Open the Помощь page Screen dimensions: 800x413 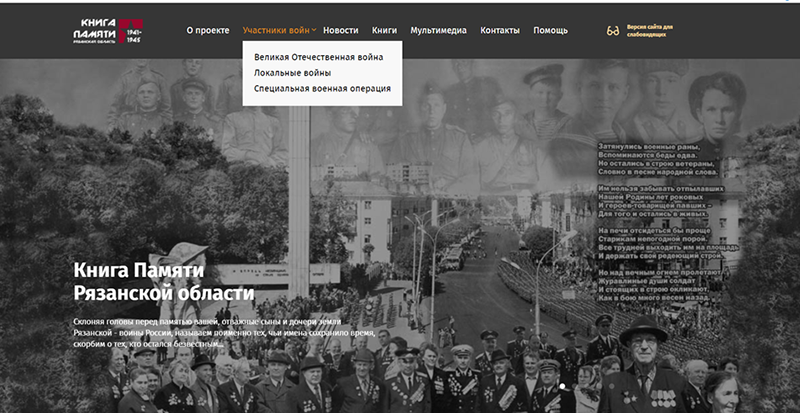click(550, 31)
